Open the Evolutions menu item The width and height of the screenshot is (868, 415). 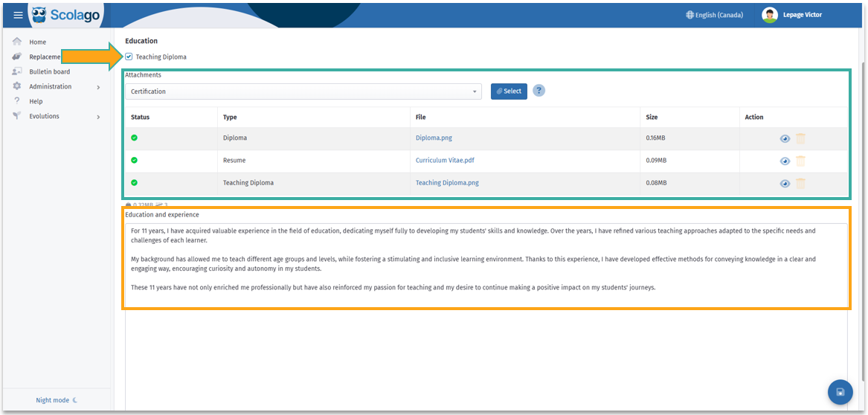tap(45, 116)
